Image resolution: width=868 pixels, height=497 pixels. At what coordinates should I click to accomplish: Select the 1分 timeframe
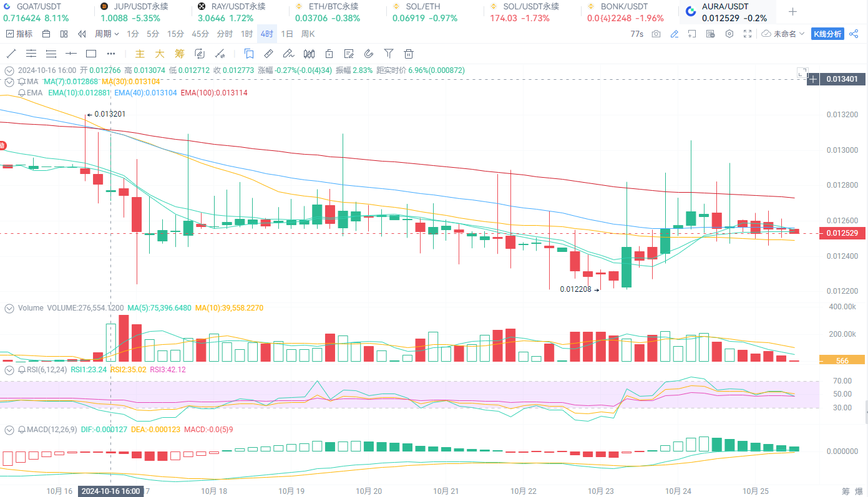132,34
